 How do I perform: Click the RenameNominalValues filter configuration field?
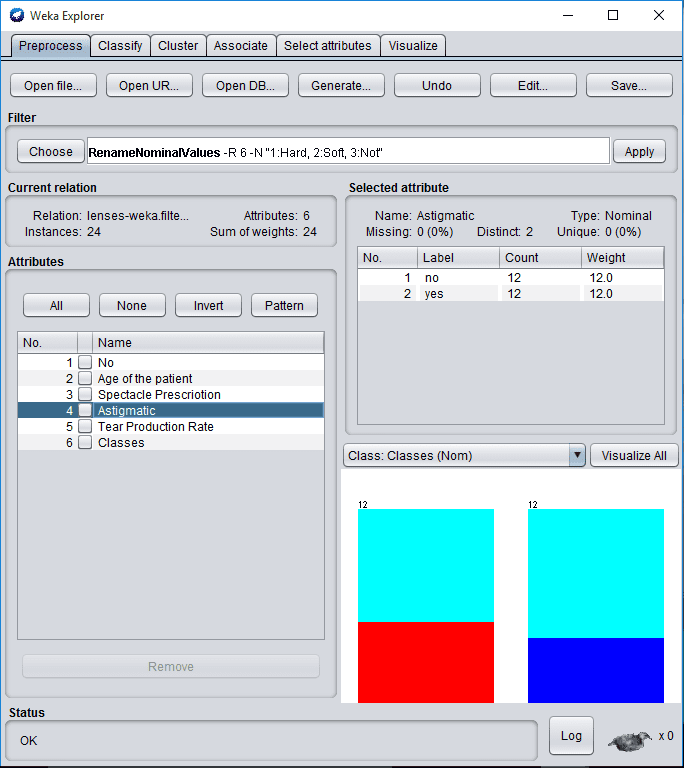[348, 152]
